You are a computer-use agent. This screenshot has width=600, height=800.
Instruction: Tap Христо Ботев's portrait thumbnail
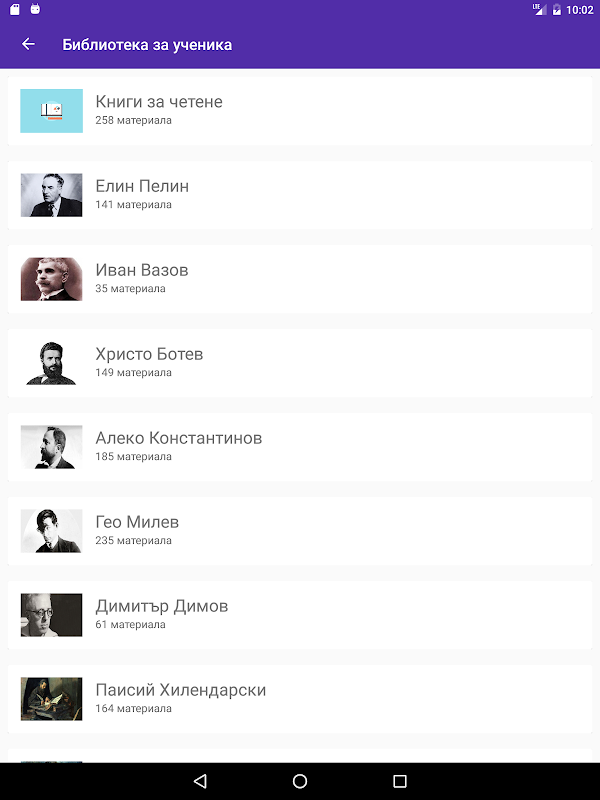coord(51,362)
